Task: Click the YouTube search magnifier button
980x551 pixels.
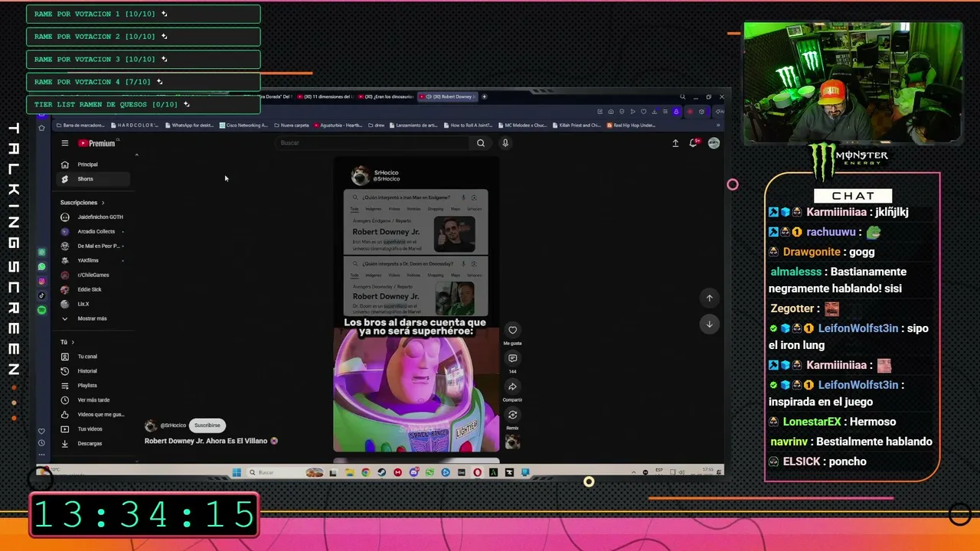Action: tap(481, 143)
